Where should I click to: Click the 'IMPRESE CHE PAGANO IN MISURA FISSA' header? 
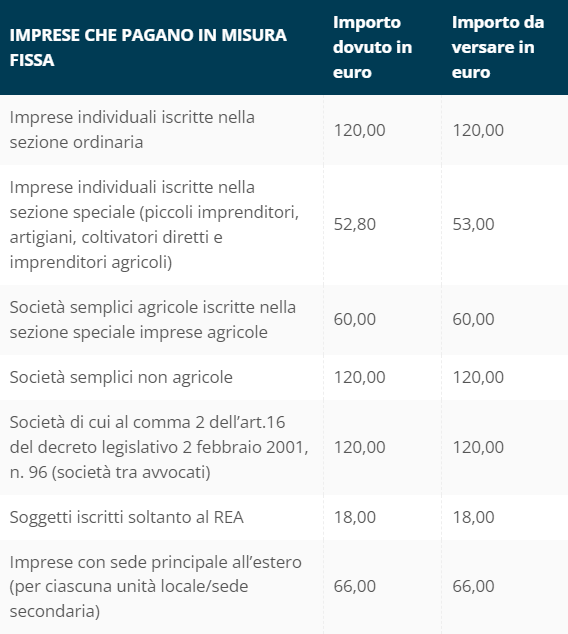point(148,47)
